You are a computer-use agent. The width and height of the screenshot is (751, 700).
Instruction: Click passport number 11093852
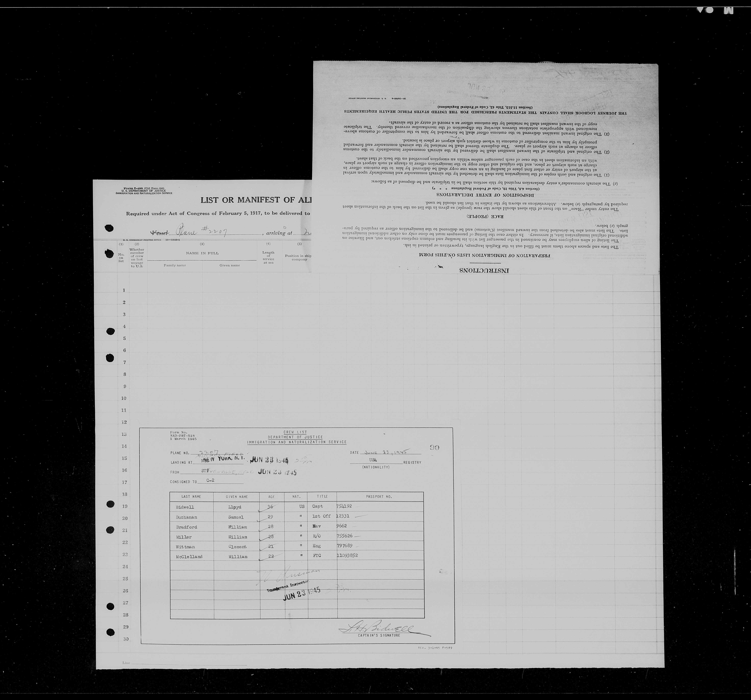[347, 555]
